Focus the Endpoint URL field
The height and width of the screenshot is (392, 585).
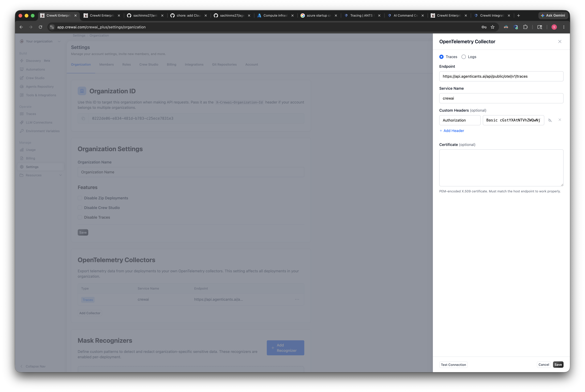501,76
